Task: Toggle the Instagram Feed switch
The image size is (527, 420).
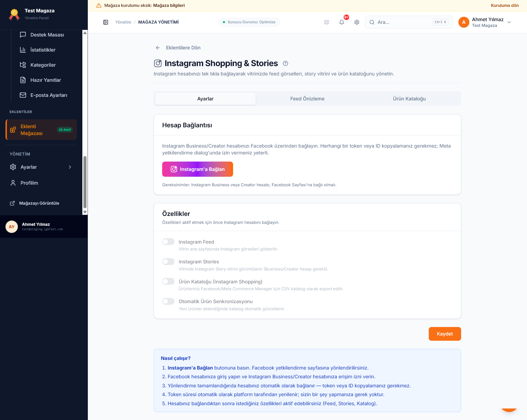Action: pos(168,242)
